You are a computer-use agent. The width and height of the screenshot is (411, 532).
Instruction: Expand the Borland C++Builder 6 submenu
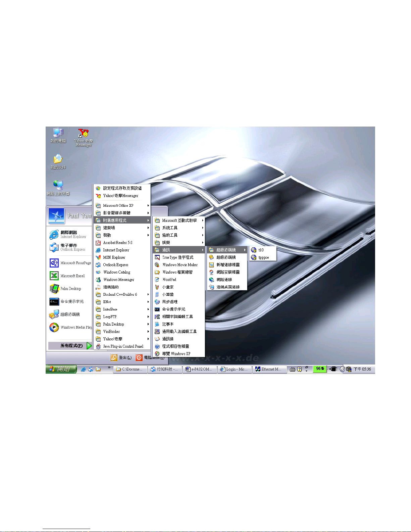click(122, 294)
